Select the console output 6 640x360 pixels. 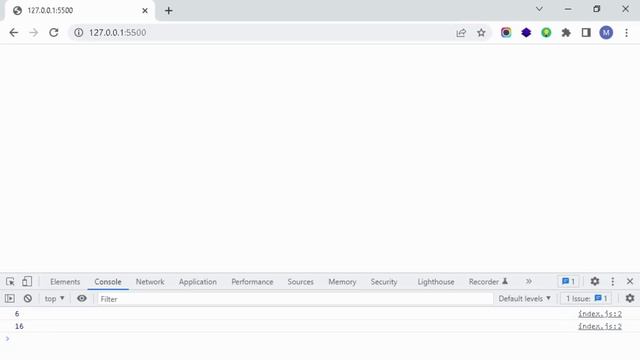pos(17,314)
